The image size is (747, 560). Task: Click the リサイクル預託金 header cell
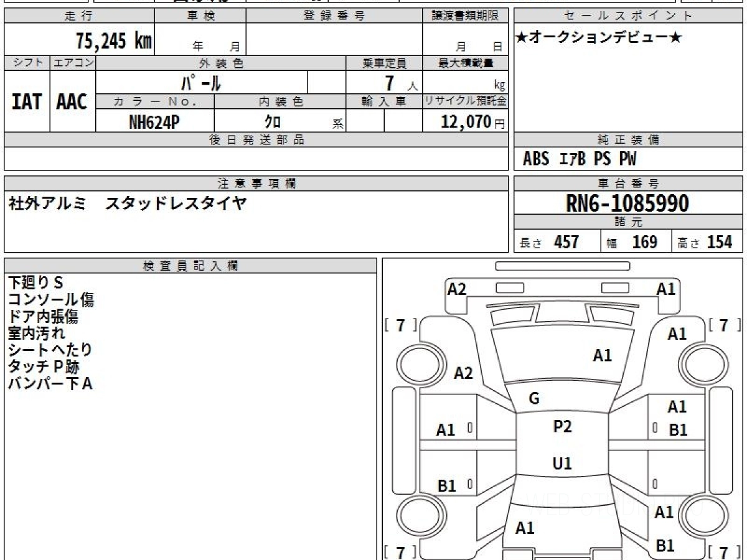coord(466,101)
